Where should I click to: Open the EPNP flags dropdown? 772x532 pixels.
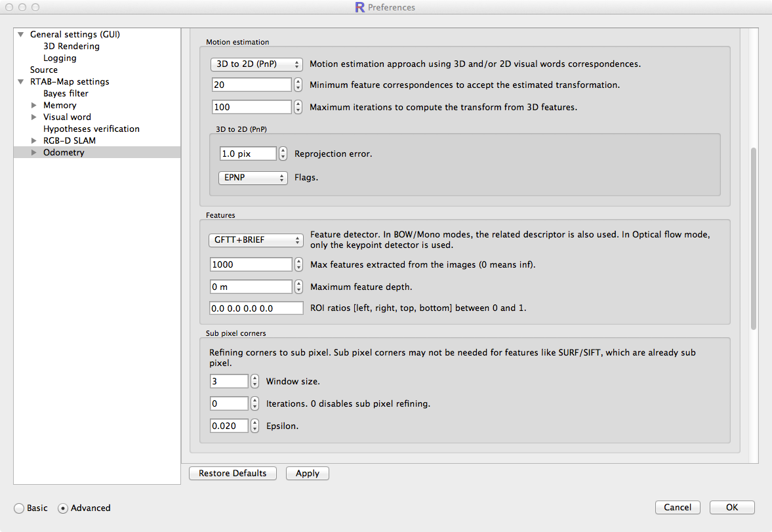point(253,178)
